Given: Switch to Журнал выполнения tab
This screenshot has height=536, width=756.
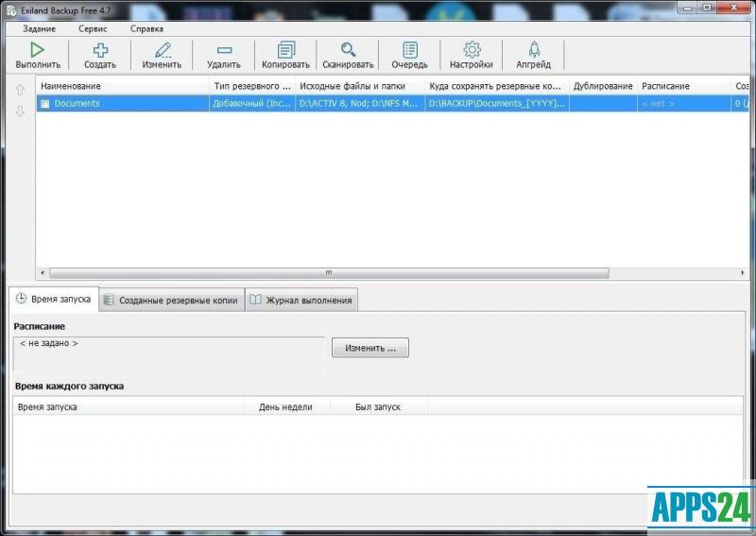Looking at the screenshot, I should (x=301, y=300).
